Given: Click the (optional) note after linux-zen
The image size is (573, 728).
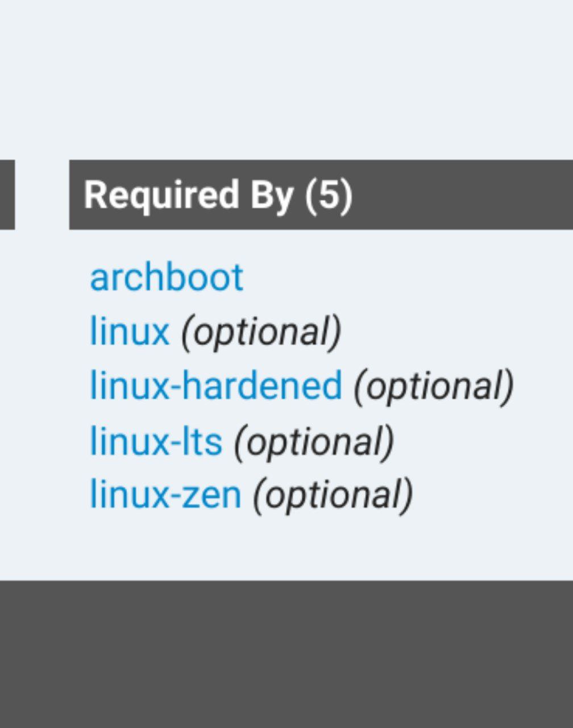Looking at the screenshot, I should point(333,494).
